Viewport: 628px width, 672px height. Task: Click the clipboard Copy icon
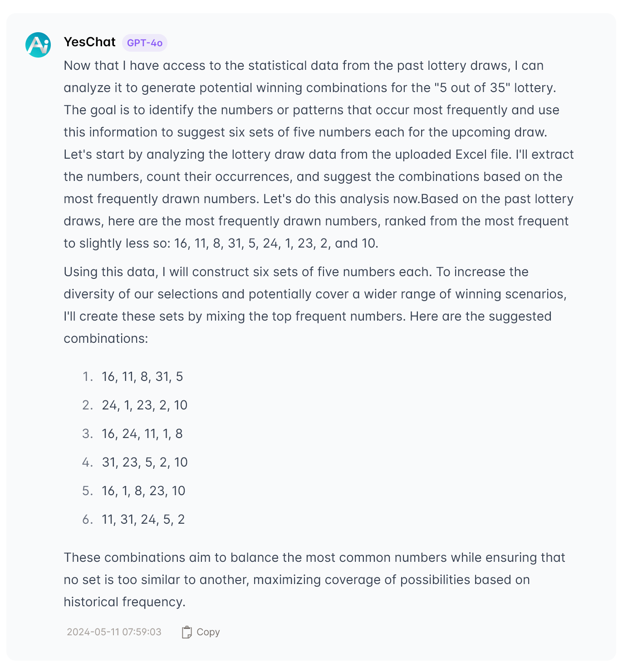pyautogui.click(x=186, y=632)
